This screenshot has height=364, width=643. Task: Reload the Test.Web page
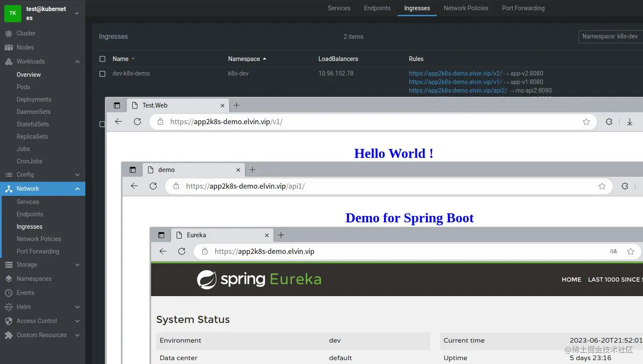pos(137,122)
